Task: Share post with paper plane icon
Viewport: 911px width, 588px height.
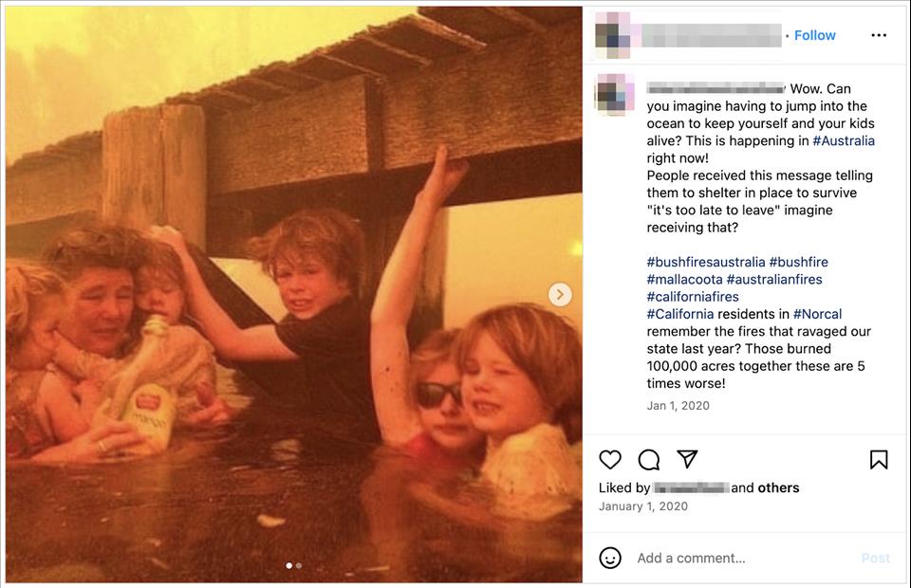Action: [x=687, y=459]
